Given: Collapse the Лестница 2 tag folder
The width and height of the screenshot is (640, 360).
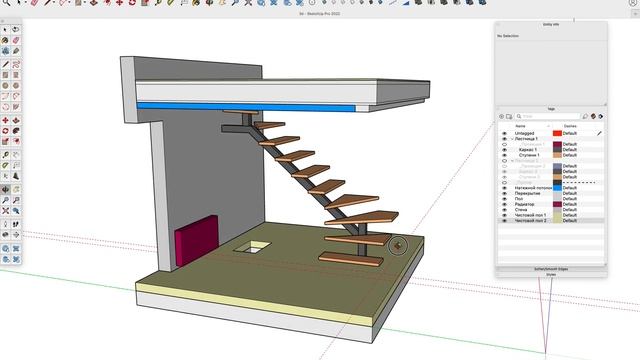Looking at the screenshot, I should click(x=512, y=161).
